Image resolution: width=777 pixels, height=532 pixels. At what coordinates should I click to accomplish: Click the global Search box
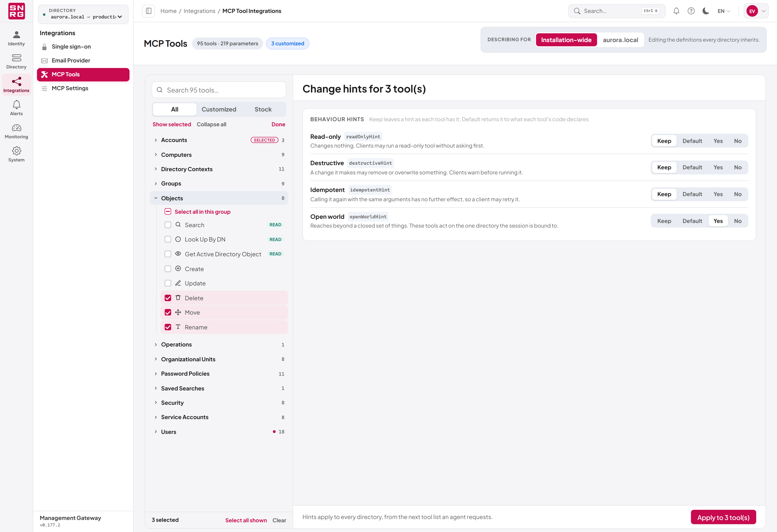pyautogui.click(x=617, y=11)
